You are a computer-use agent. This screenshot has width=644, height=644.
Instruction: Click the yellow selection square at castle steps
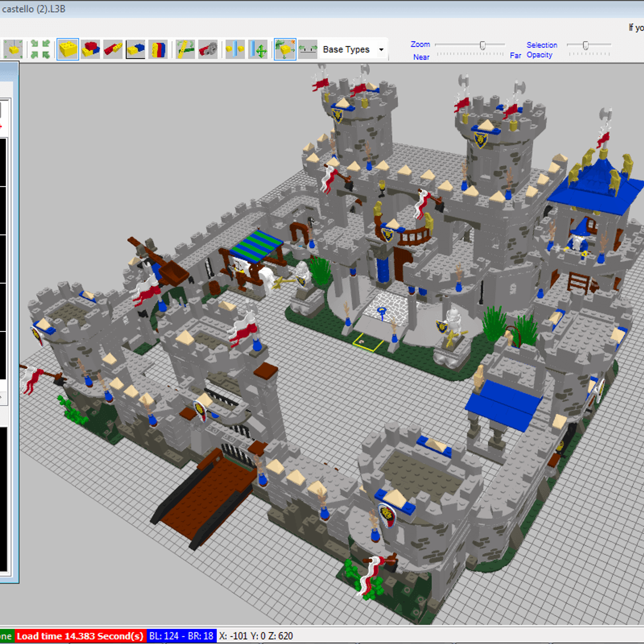click(368, 342)
